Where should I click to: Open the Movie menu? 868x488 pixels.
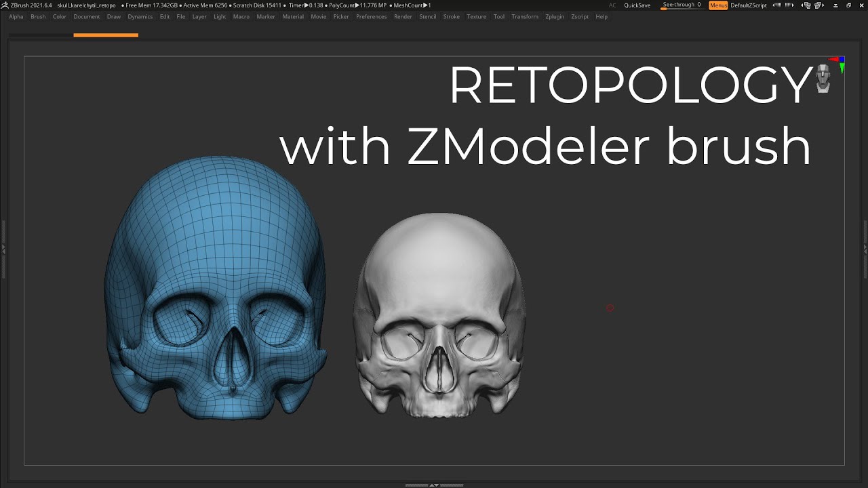[319, 16]
